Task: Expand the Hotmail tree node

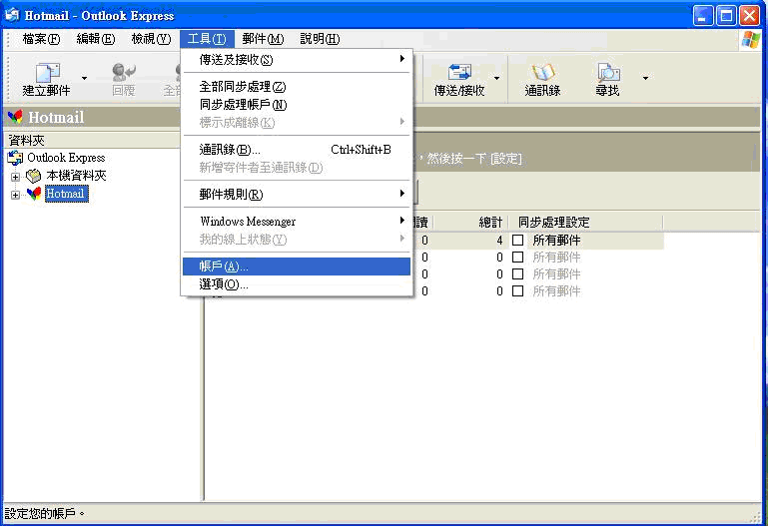Action: pyautogui.click(x=15, y=195)
